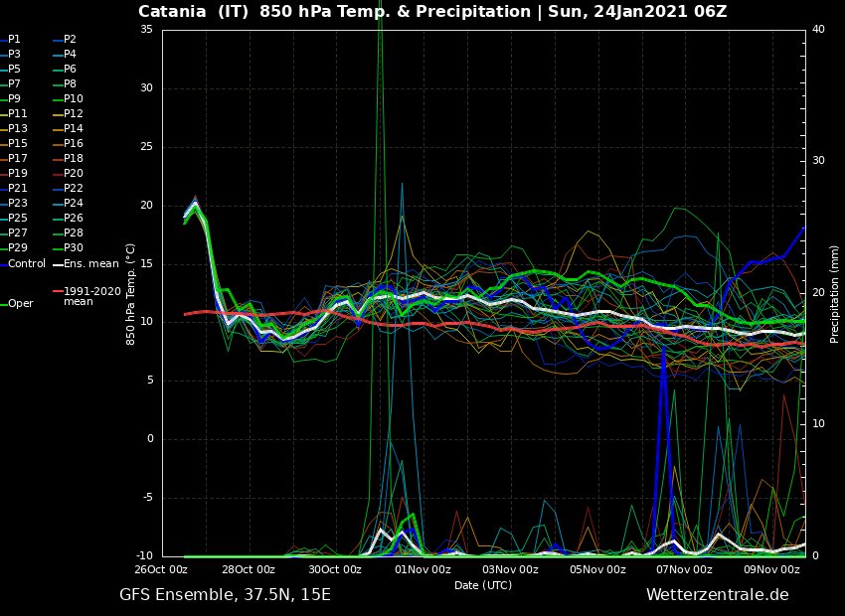
Task: Click the Precipitation (mm) right axis label
Action: (x=835, y=294)
